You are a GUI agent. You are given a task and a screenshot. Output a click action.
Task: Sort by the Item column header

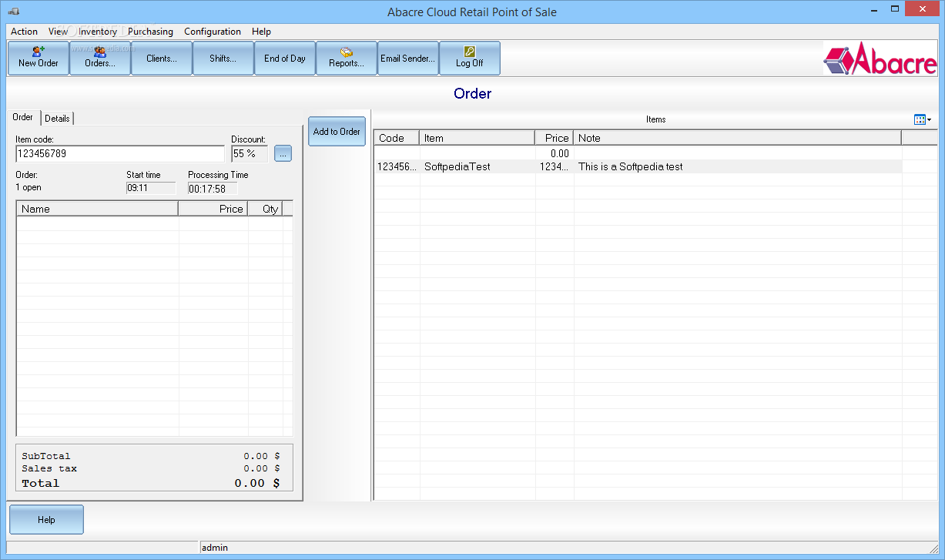coord(478,138)
